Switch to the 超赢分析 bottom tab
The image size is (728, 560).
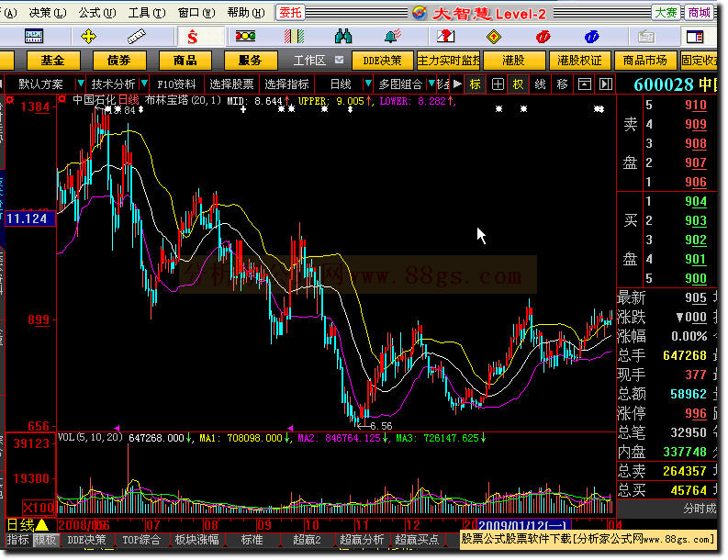tap(362, 540)
